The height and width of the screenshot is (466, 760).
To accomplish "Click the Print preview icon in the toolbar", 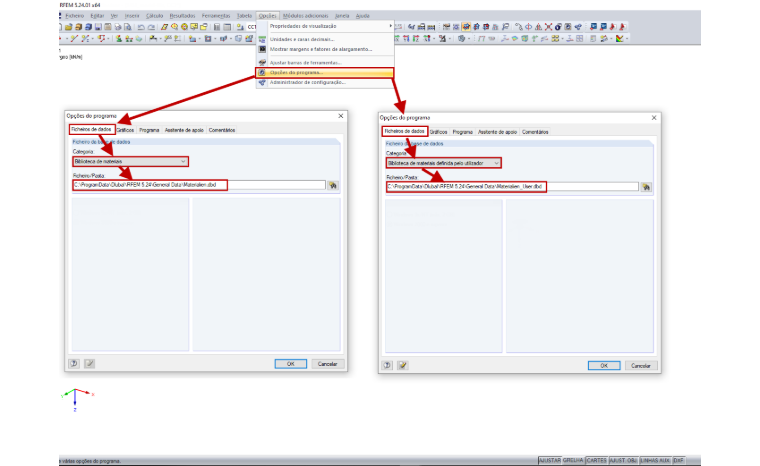I will tap(128, 27).
